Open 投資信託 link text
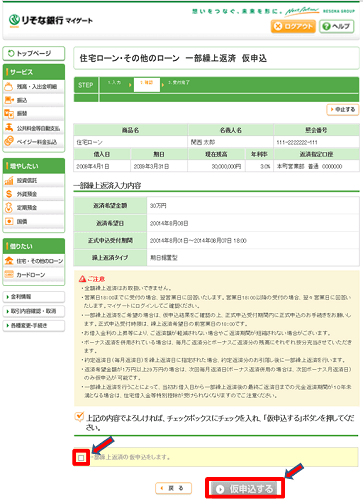The height and width of the screenshot is (501, 363). tap(27, 180)
